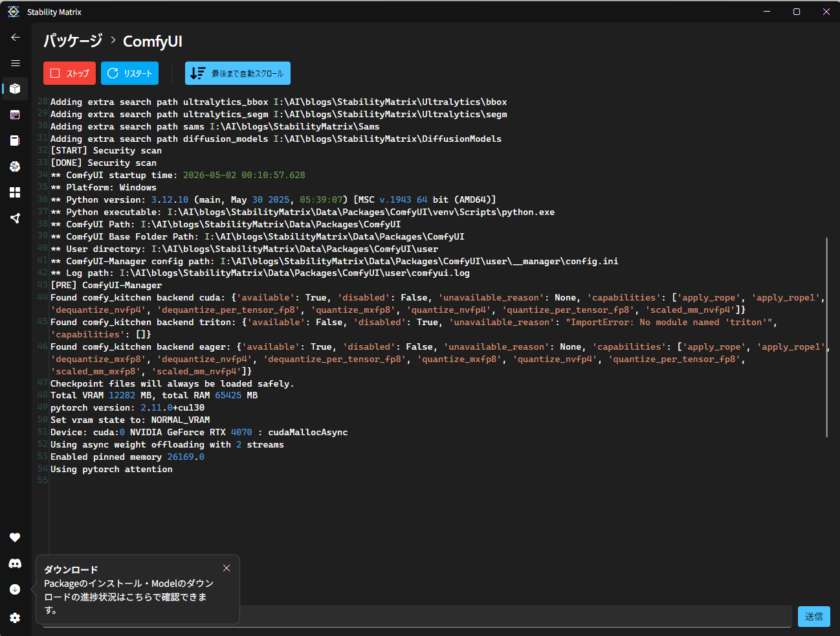Click the console vertical scrollbar

click(827, 337)
